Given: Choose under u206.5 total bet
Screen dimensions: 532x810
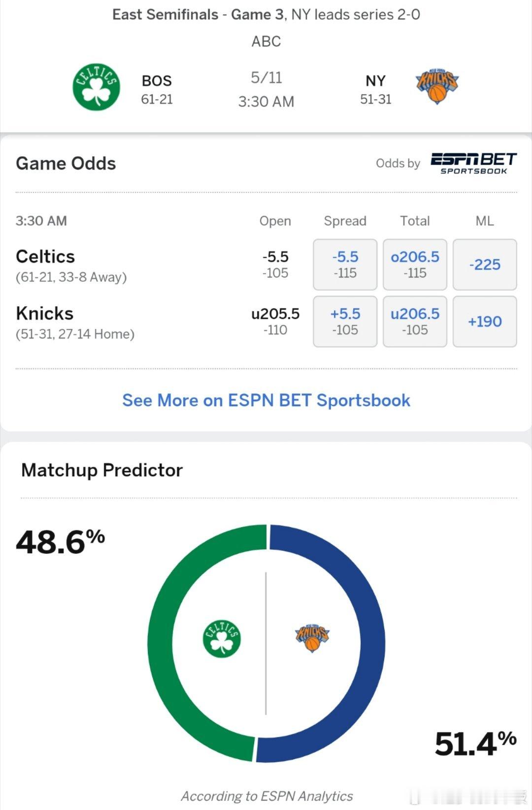Looking at the screenshot, I should [x=415, y=321].
